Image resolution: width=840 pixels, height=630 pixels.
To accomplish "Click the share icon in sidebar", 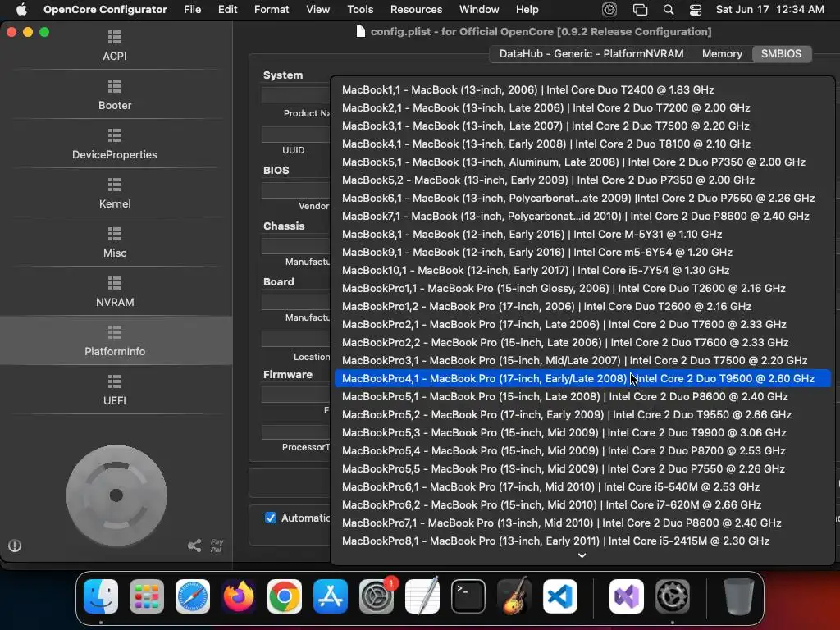I will [x=194, y=546].
